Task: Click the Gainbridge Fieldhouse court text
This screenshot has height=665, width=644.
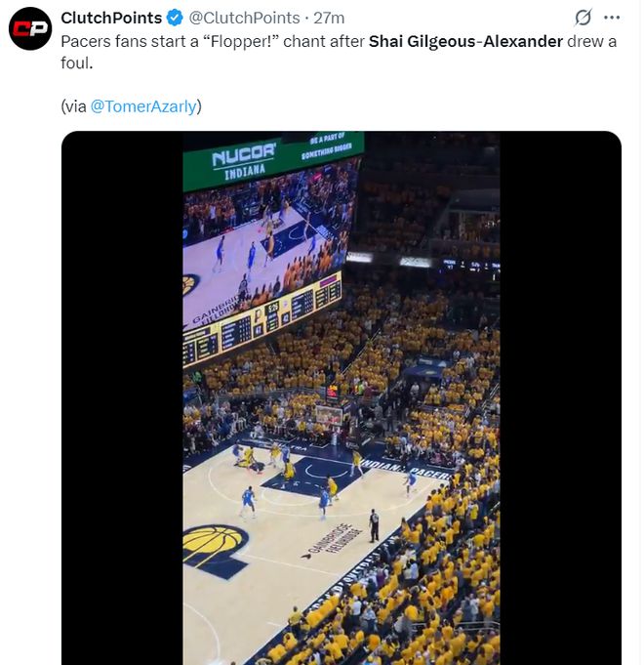Action: (331, 543)
